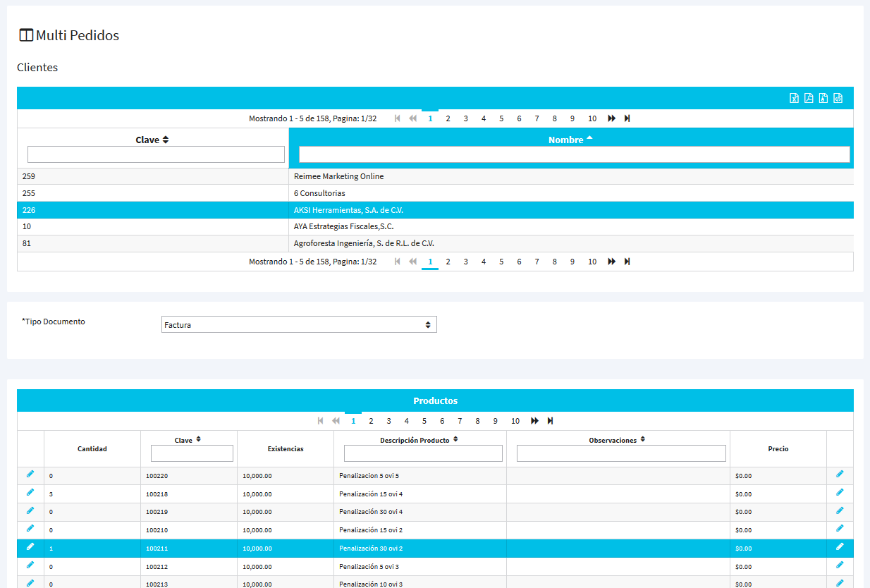Click the Observaciones filter text box

coord(620,453)
